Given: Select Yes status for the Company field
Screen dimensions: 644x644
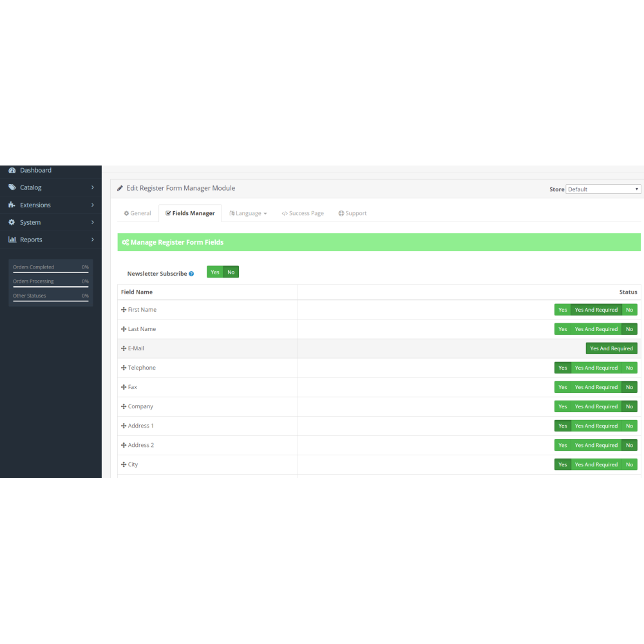Looking at the screenshot, I should [x=562, y=406].
